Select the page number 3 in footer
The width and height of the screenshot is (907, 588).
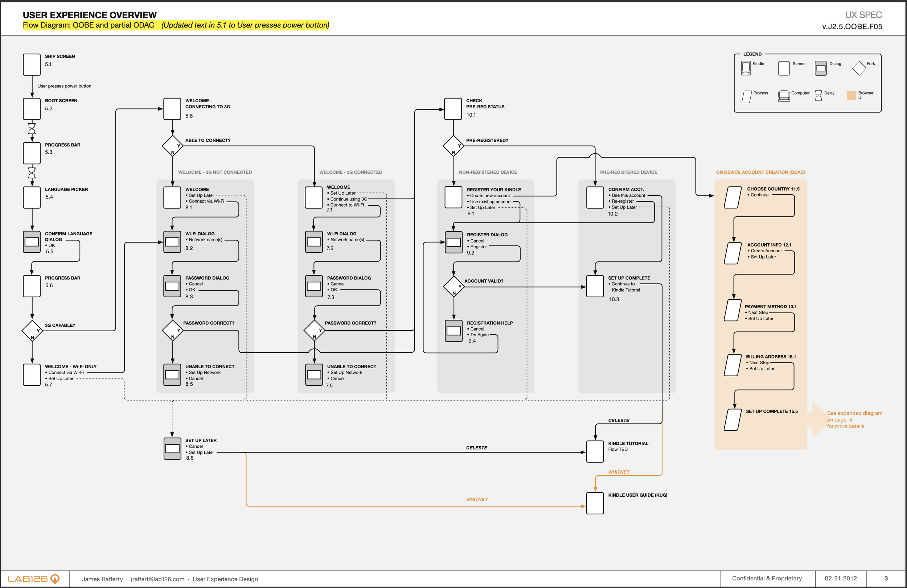(886, 579)
